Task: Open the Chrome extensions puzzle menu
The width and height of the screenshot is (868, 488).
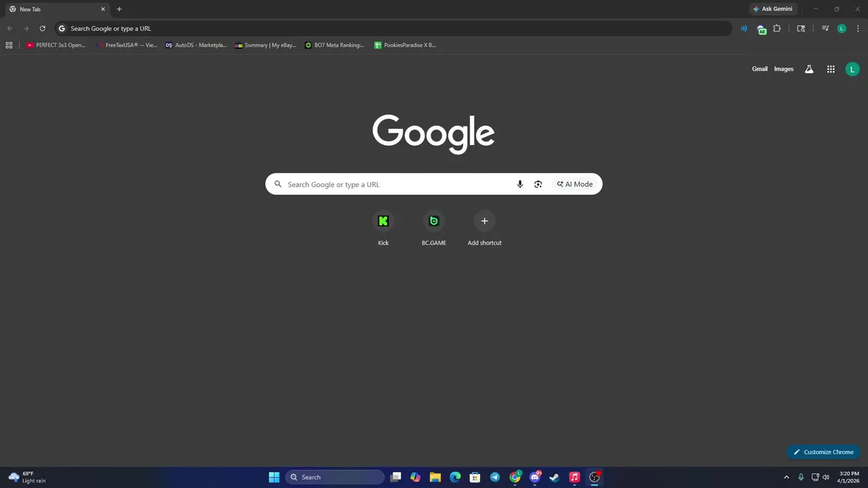Action: click(777, 28)
